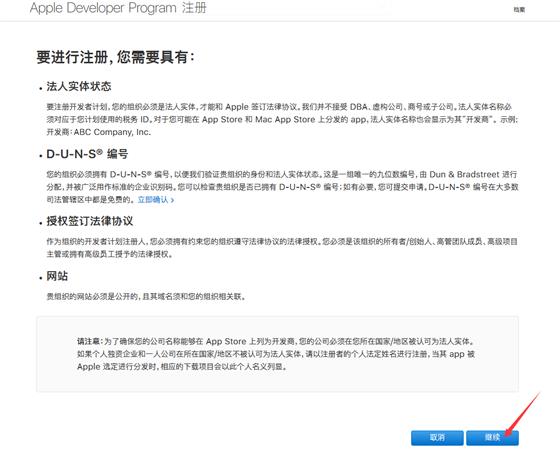Click the paragraph under 授权签订法律协议

coord(282,248)
